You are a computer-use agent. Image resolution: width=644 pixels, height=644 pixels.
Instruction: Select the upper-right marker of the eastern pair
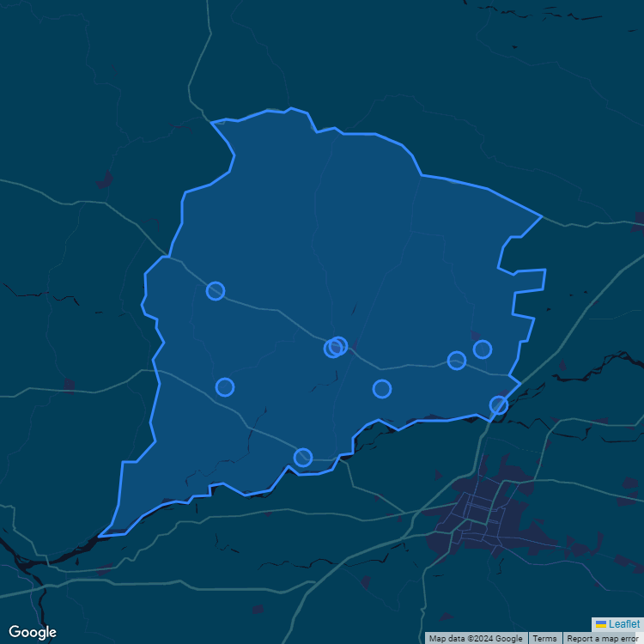(483, 349)
